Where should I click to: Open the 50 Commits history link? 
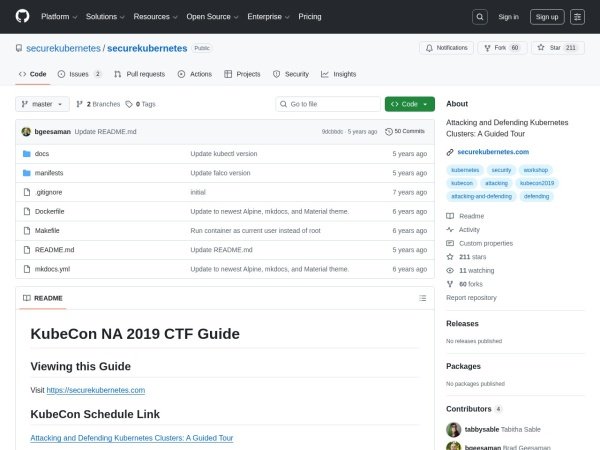tap(405, 131)
